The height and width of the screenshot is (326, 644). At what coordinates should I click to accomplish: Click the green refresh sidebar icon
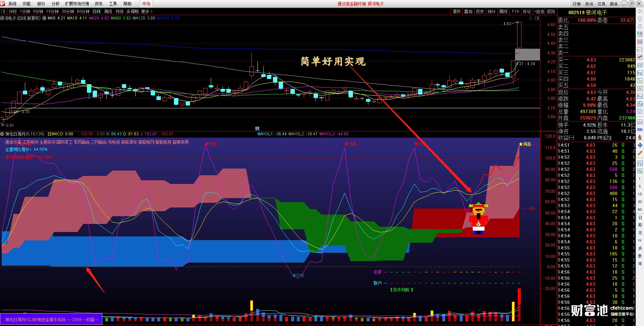click(640, 171)
